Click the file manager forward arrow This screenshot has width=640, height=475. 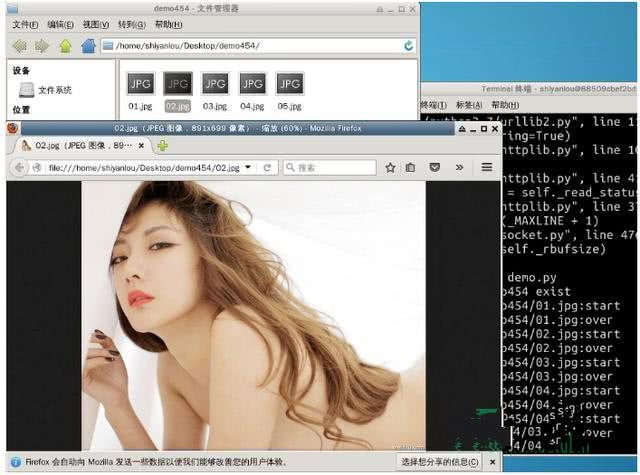point(42,46)
